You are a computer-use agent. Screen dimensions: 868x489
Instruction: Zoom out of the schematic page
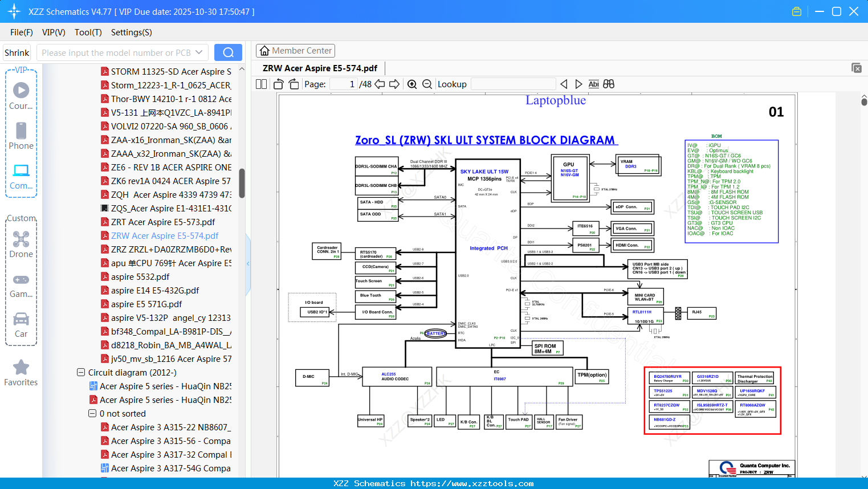pos(426,84)
